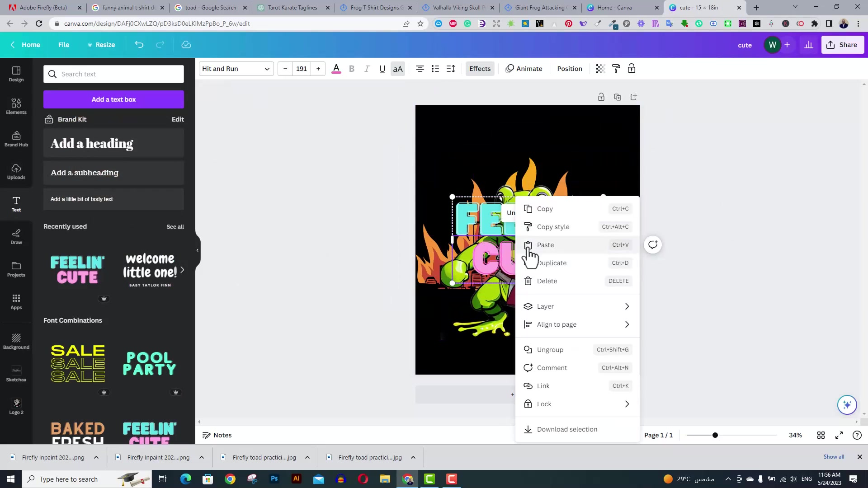Choose Link in the context menu
This screenshot has height=488, width=868.
[577, 386]
